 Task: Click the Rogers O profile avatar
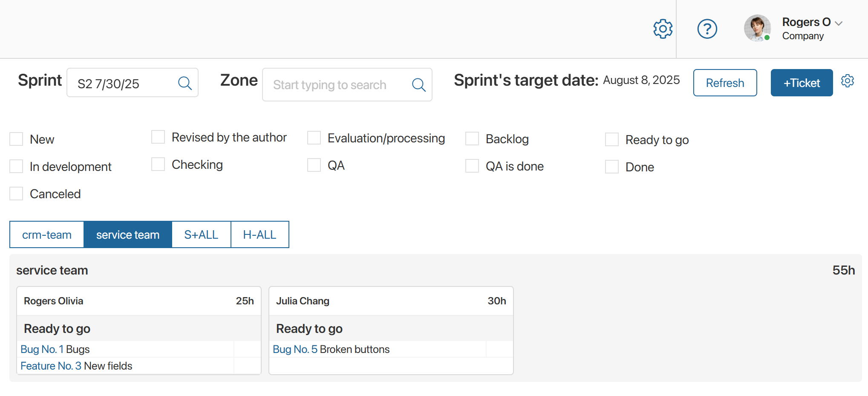point(757,29)
